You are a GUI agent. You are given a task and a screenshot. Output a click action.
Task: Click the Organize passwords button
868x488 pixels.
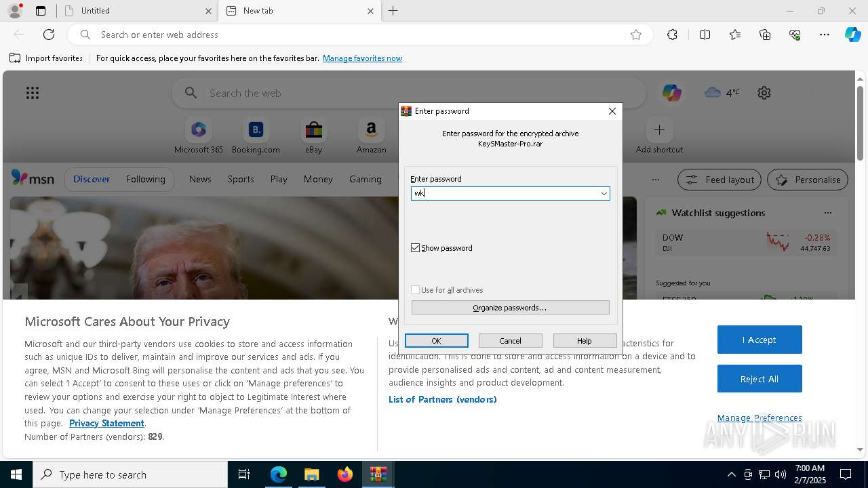[x=511, y=308]
